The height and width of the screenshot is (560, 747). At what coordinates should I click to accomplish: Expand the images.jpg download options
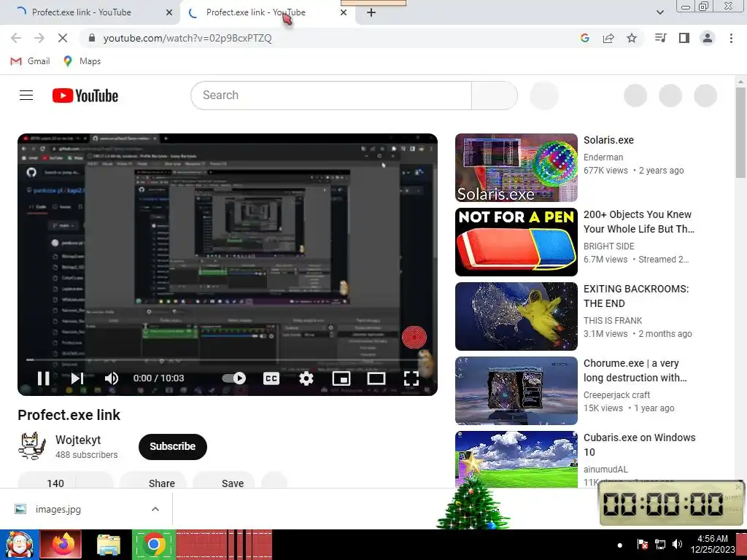pos(155,509)
